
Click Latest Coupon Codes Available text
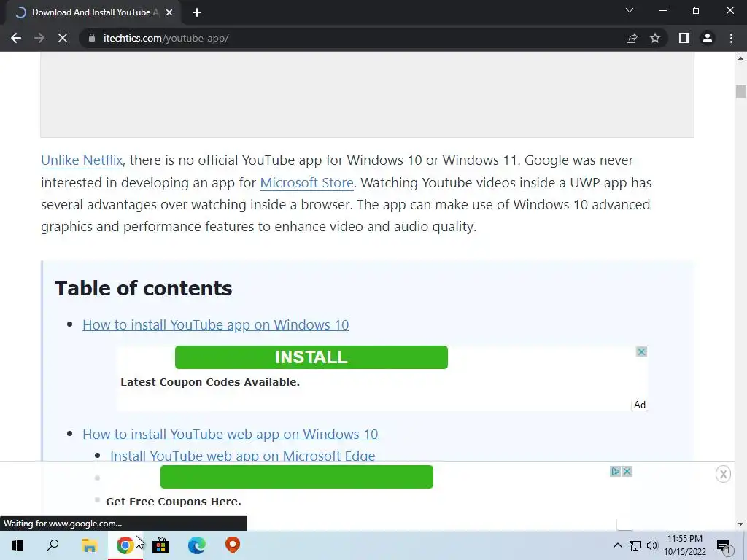tap(210, 382)
